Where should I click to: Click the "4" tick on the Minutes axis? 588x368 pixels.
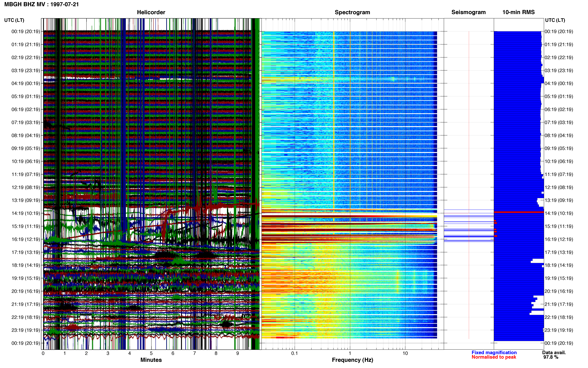[x=130, y=353]
